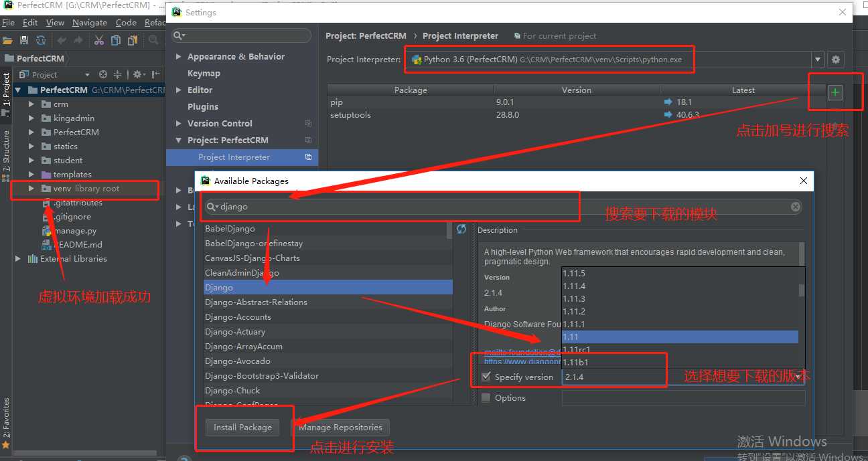The width and height of the screenshot is (868, 461).
Task: Click the Manage Repositories button
Action: point(340,427)
